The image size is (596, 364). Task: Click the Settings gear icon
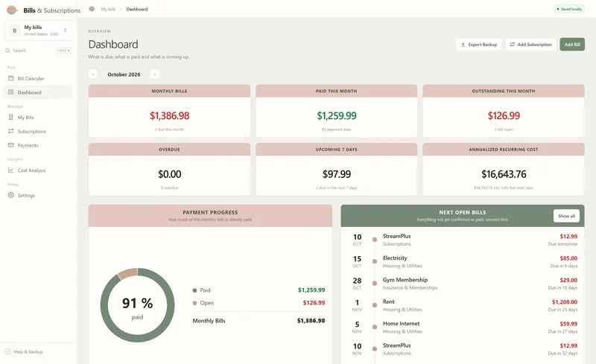click(x=10, y=195)
